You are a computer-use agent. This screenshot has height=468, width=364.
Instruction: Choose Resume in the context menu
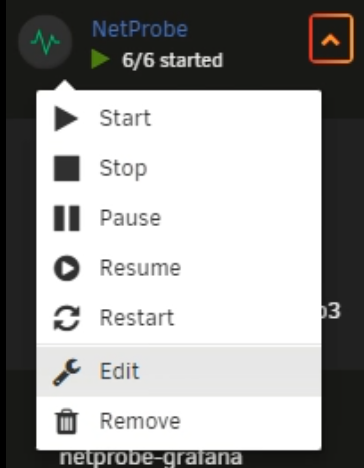tap(140, 268)
